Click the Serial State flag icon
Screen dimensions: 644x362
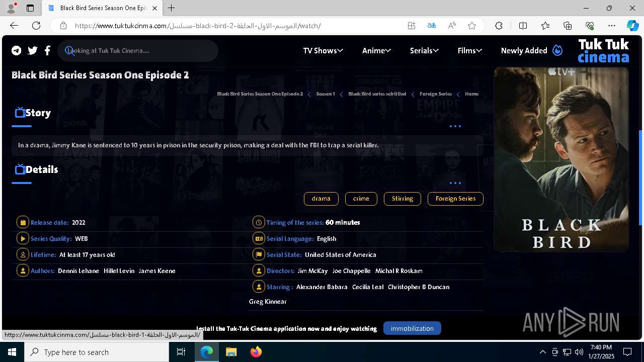pos(259,254)
